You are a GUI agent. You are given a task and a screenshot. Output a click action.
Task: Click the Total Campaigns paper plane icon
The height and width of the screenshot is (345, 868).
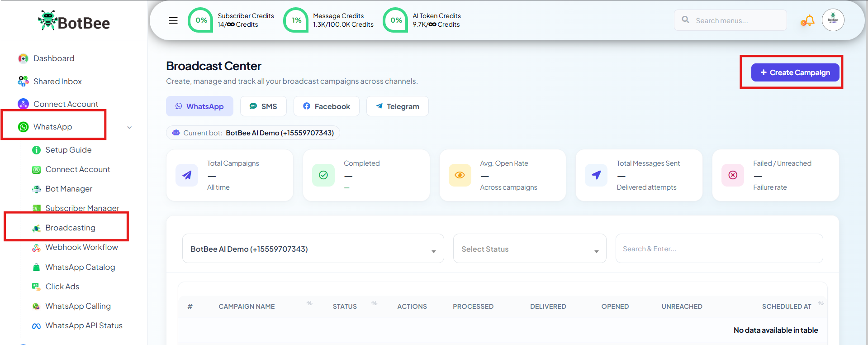[187, 175]
